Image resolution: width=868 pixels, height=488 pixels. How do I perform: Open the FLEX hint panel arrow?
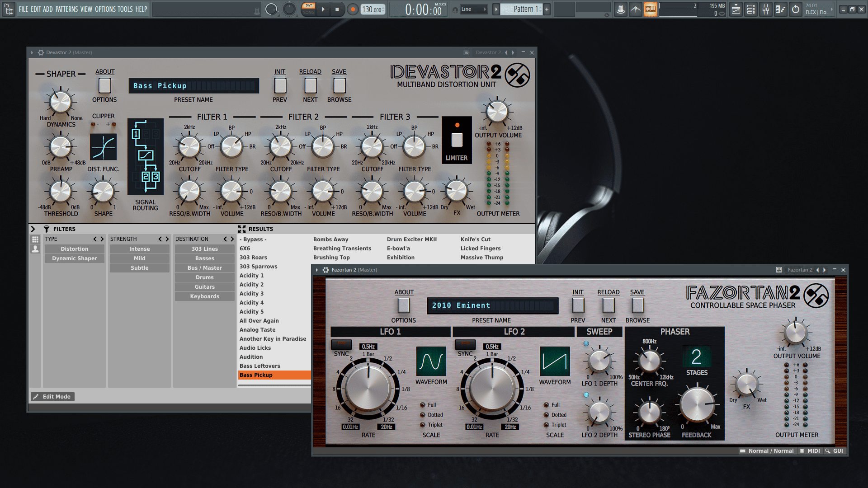tap(831, 9)
